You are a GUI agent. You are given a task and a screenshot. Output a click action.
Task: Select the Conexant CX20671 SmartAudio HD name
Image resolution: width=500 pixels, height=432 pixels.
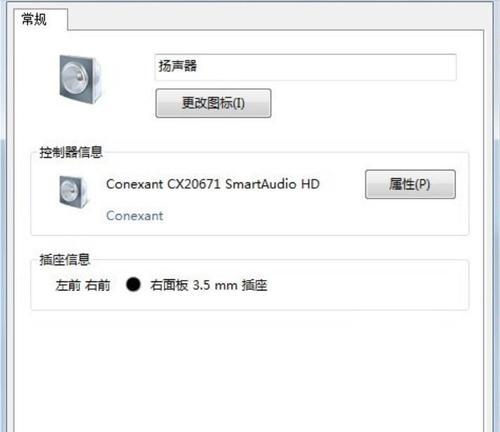(213, 184)
